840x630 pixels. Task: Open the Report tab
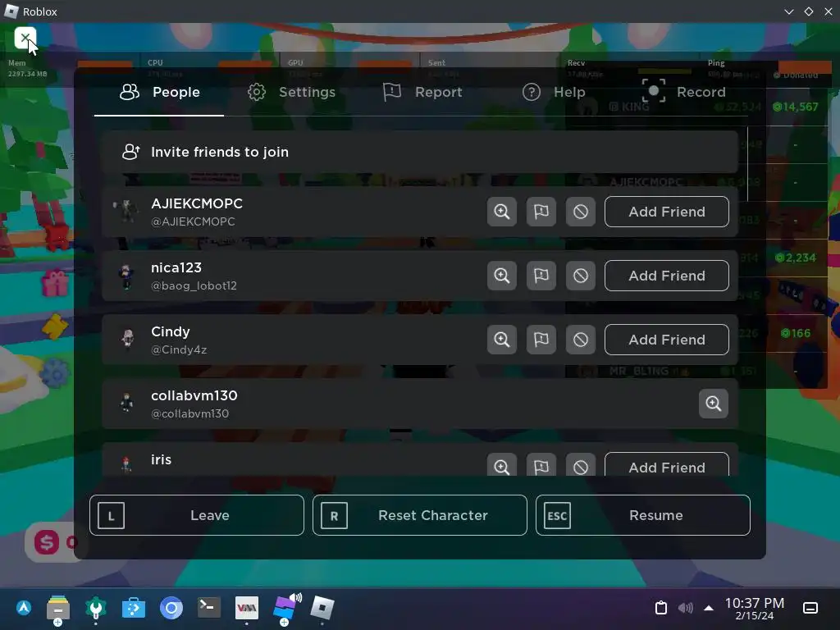(422, 92)
